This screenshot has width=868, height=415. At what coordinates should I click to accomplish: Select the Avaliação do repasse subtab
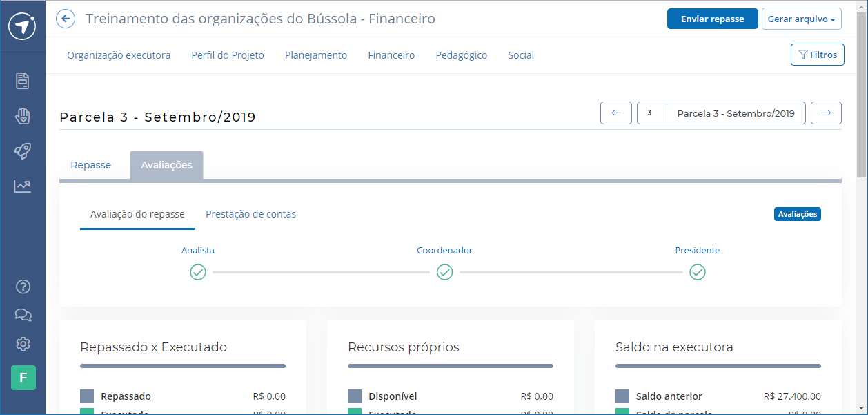(x=137, y=214)
